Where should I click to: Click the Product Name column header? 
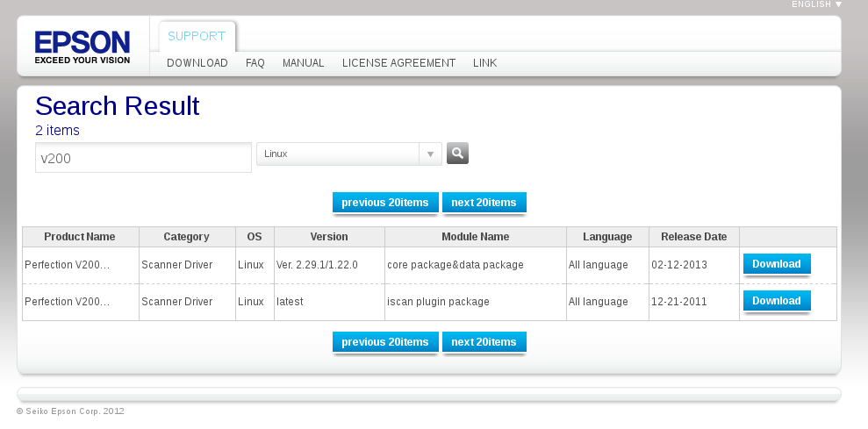tap(80, 237)
